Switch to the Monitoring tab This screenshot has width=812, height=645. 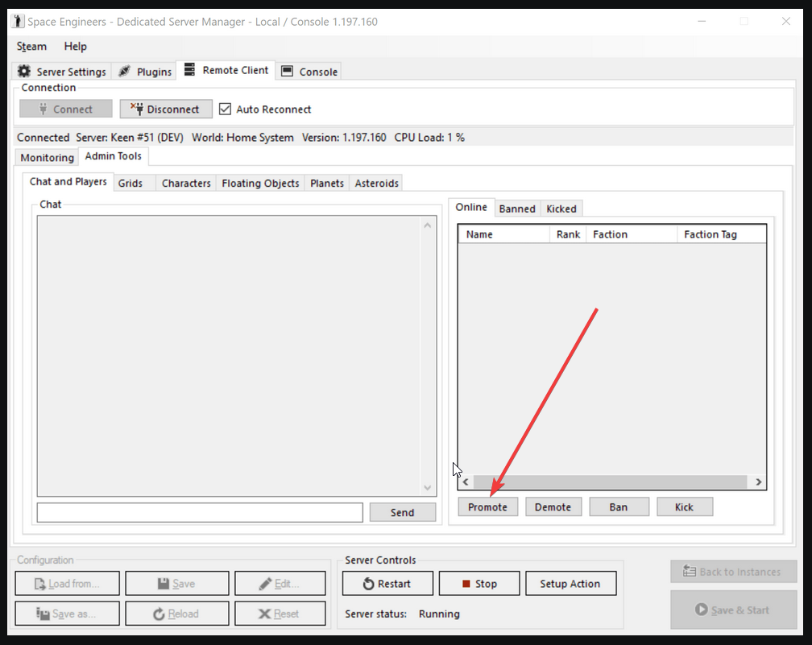(x=47, y=158)
